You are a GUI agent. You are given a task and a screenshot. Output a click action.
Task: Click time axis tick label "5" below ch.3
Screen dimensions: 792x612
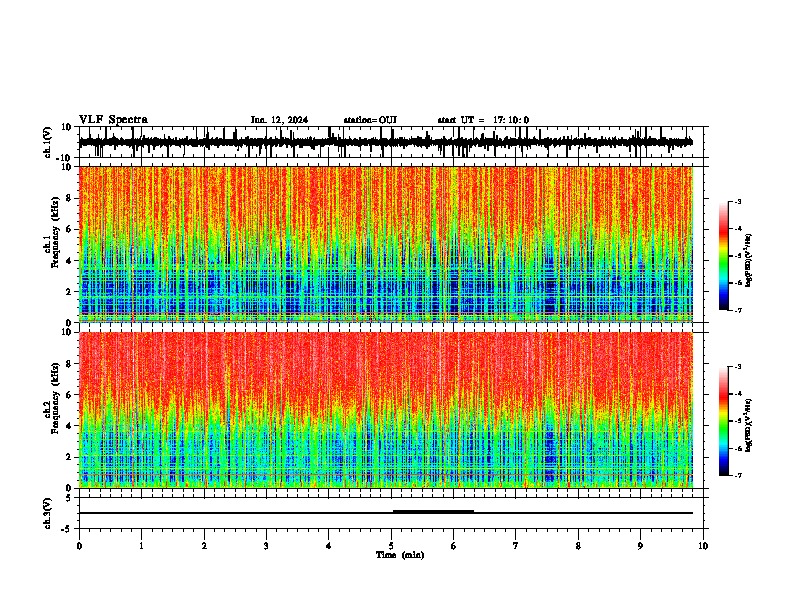click(391, 546)
